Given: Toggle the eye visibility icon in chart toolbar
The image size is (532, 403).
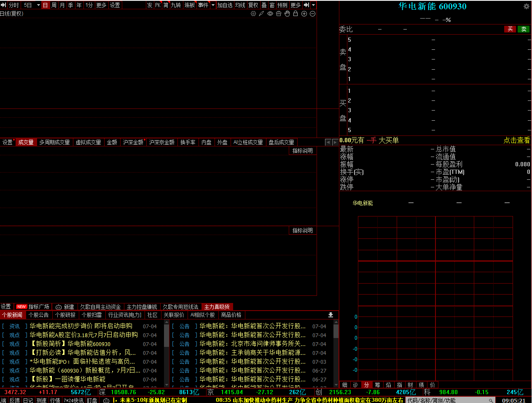Looking at the screenshot, I should (x=270, y=14).
